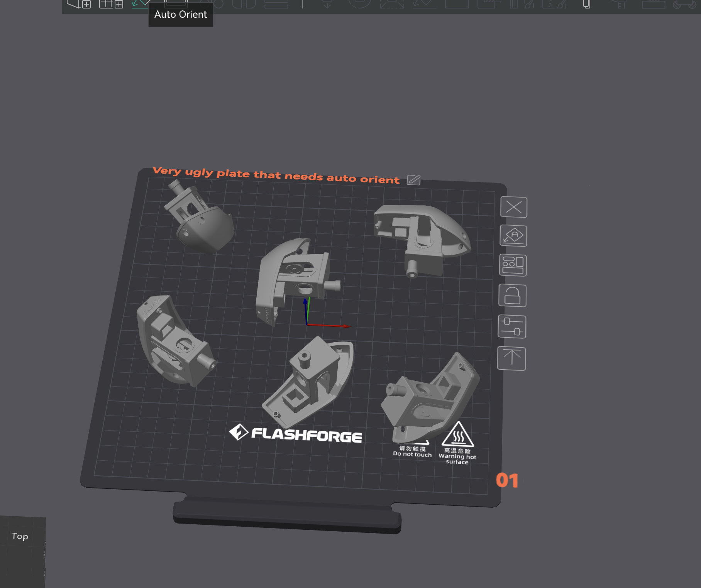Click the Add plate grid icon

[x=111, y=4]
